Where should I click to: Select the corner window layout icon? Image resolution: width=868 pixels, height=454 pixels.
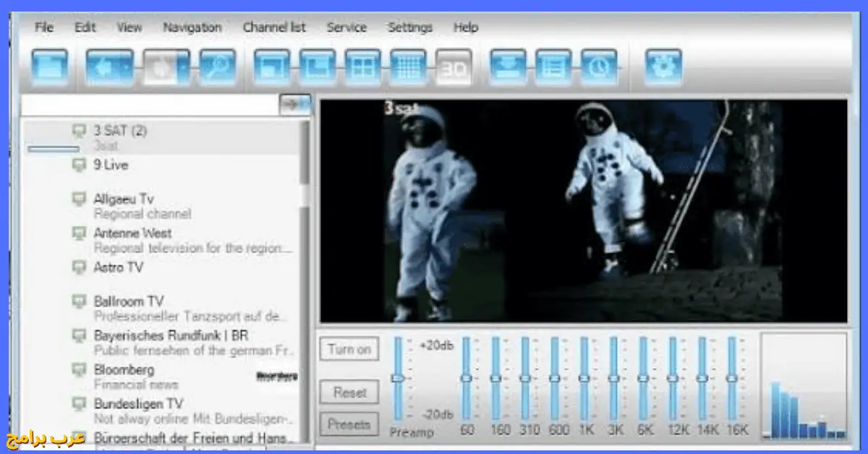(318, 68)
